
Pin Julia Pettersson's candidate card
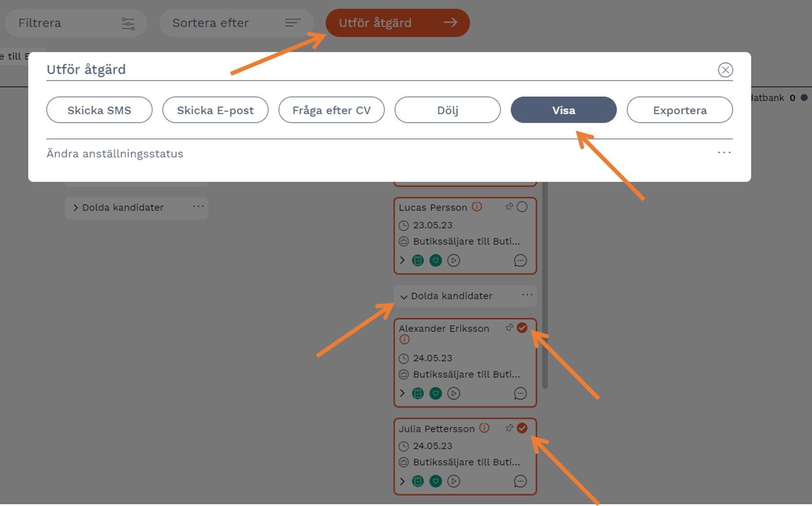pos(509,428)
